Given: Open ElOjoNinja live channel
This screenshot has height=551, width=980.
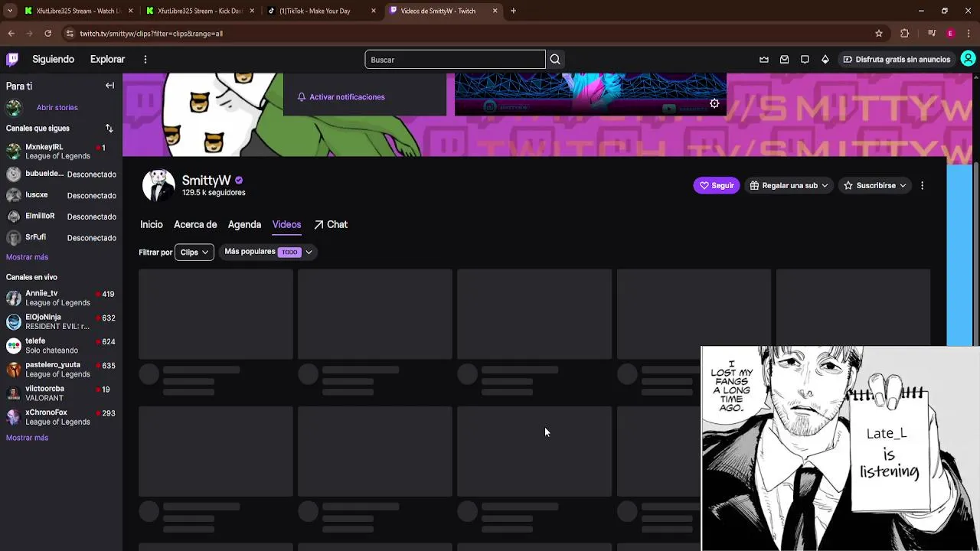Looking at the screenshot, I should click(x=61, y=321).
